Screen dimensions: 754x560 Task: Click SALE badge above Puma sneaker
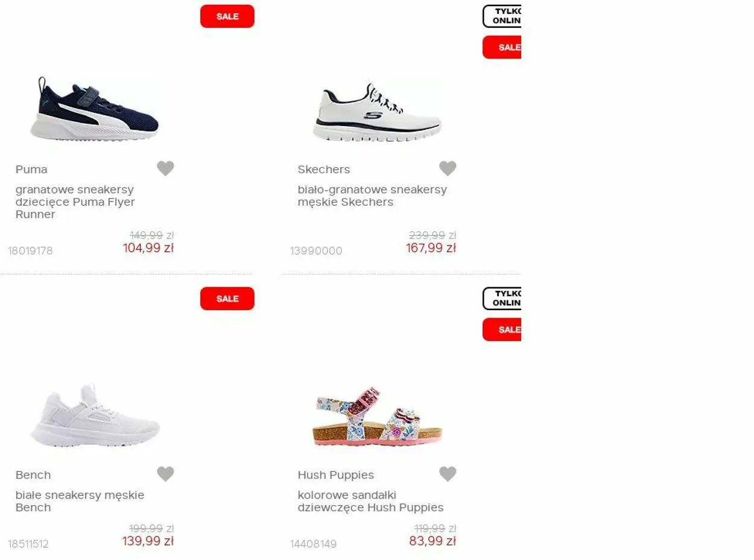(x=227, y=16)
